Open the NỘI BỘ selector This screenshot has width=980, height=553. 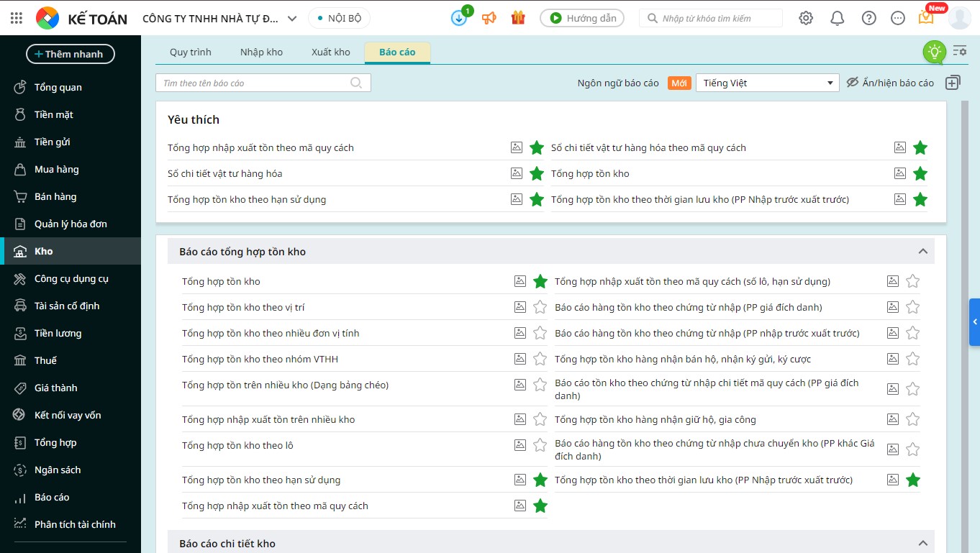pos(340,18)
